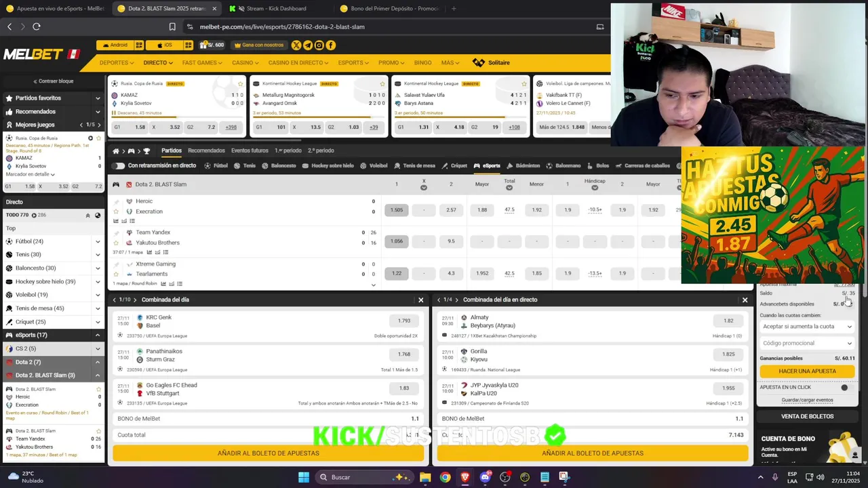Select the eSports sport filter
This screenshot has height=488, width=868.
click(x=487, y=165)
